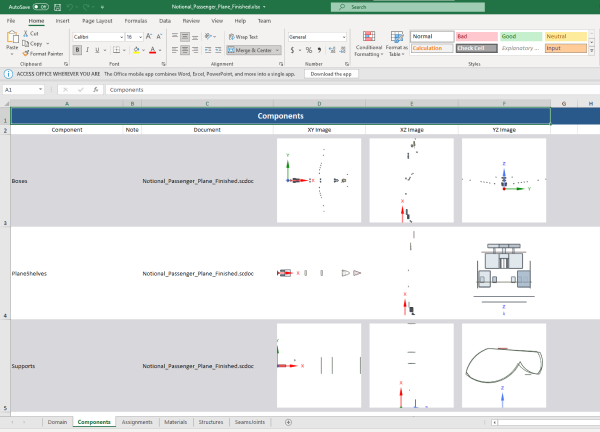Click the Orientation text angle icon

click(x=208, y=36)
